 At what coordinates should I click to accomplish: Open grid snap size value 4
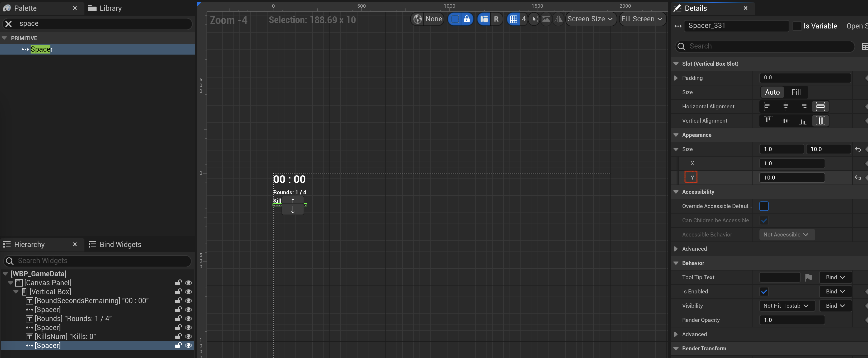click(x=524, y=19)
